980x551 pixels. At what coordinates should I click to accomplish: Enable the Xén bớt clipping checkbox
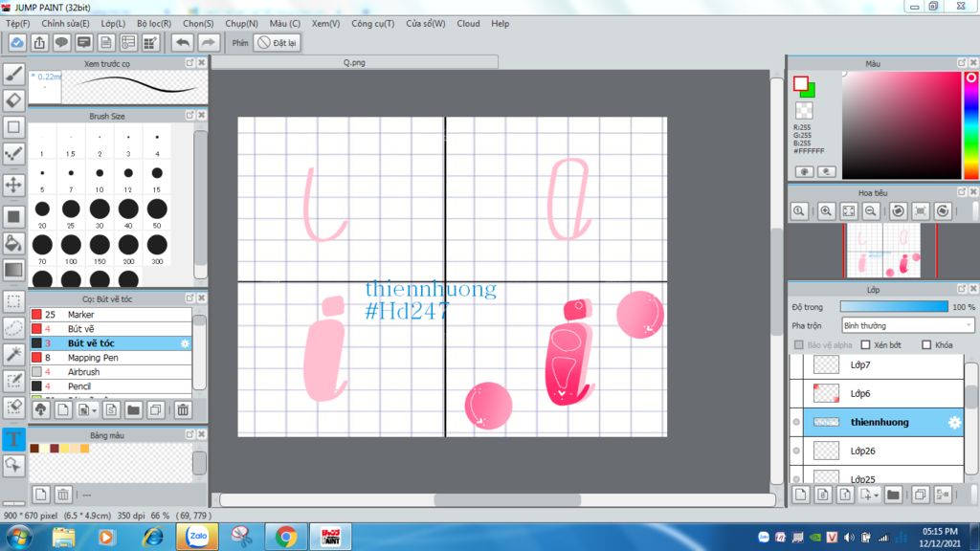click(x=865, y=344)
